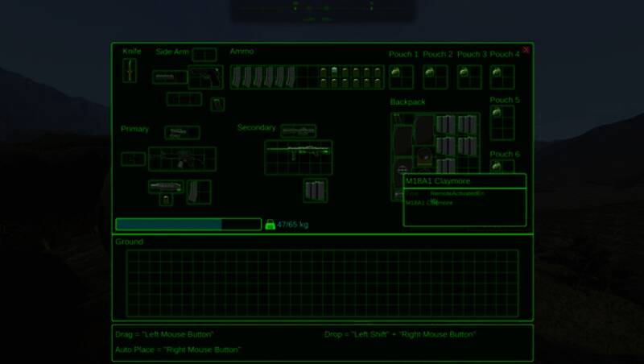Click the pistol in the Side Arm slot

point(205,77)
